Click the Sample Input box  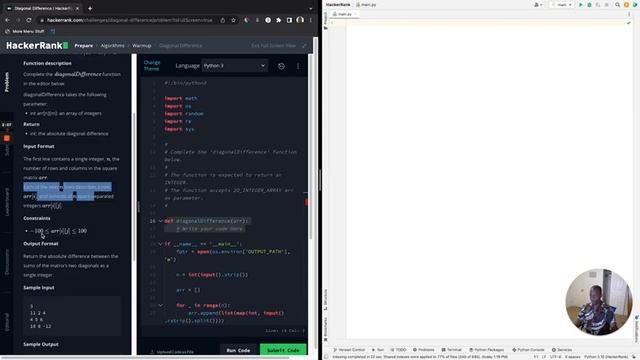(x=72, y=316)
